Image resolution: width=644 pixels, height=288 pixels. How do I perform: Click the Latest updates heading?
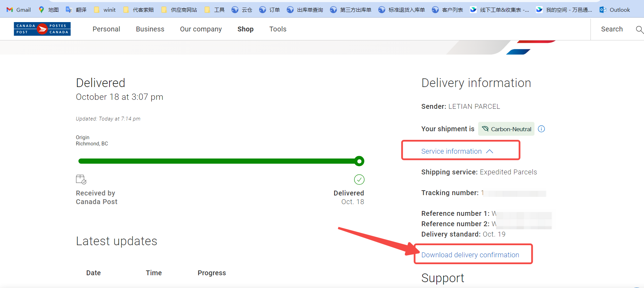[116, 241]
